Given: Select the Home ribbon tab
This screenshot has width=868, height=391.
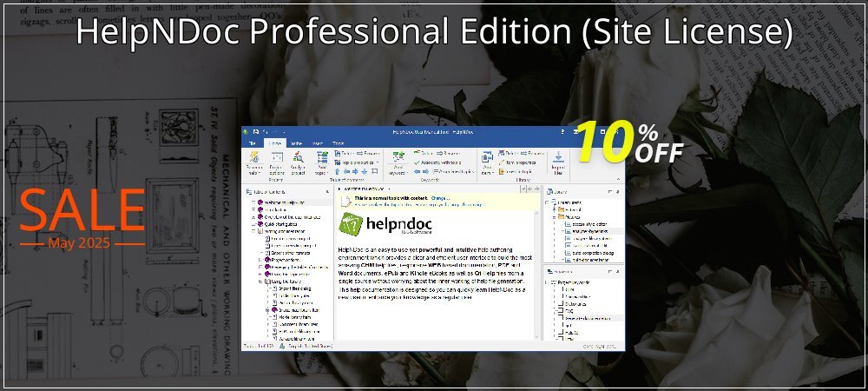Looking at the screenshot, I should click(274, 143).
